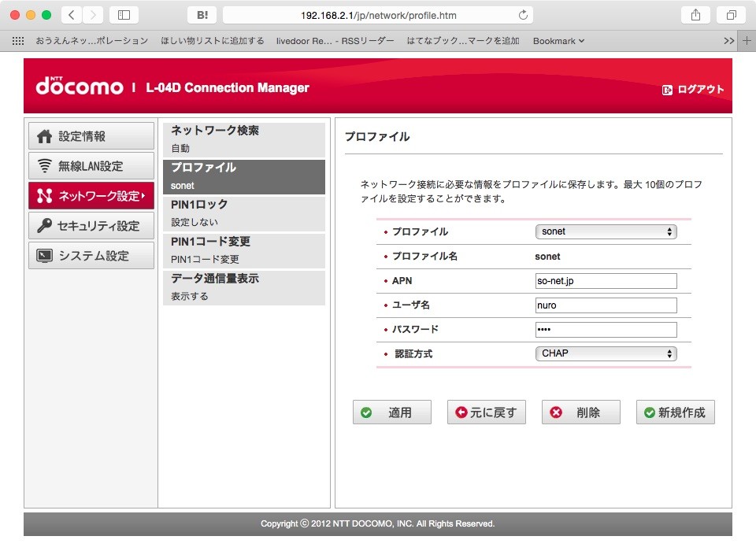The width and height of the screenshot is (756, 551).
Task: Click the green check icon on 適用
Action: [x=366, y=412]
